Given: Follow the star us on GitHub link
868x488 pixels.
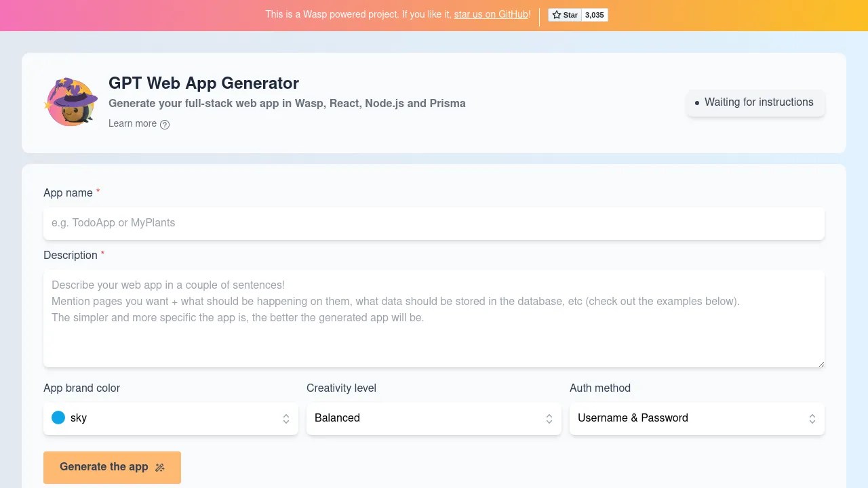Looking at the screenshot, I should [x=491, y=14].
